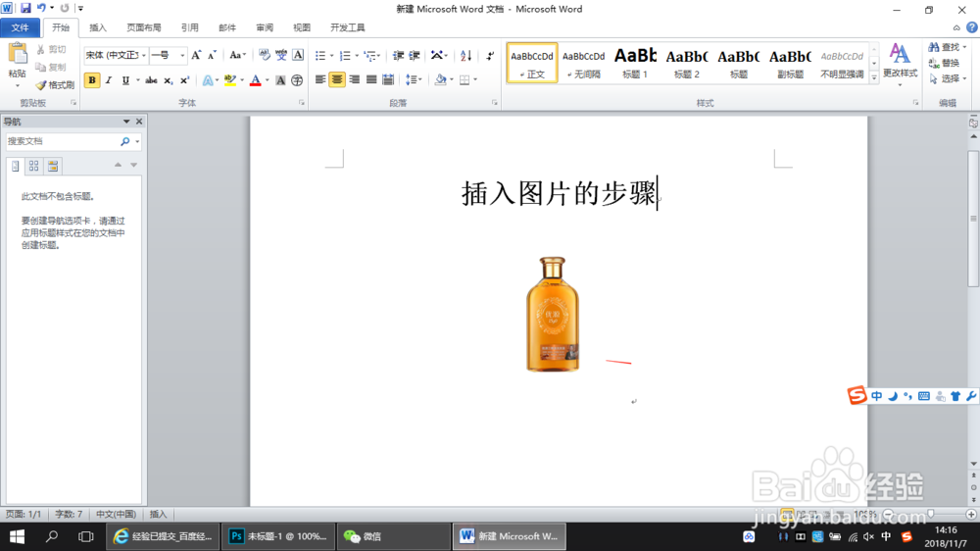This screenshot has width=980, height=551.
Task: Switch to Developer (开发工具) tab
Action: tap(348, 27)
